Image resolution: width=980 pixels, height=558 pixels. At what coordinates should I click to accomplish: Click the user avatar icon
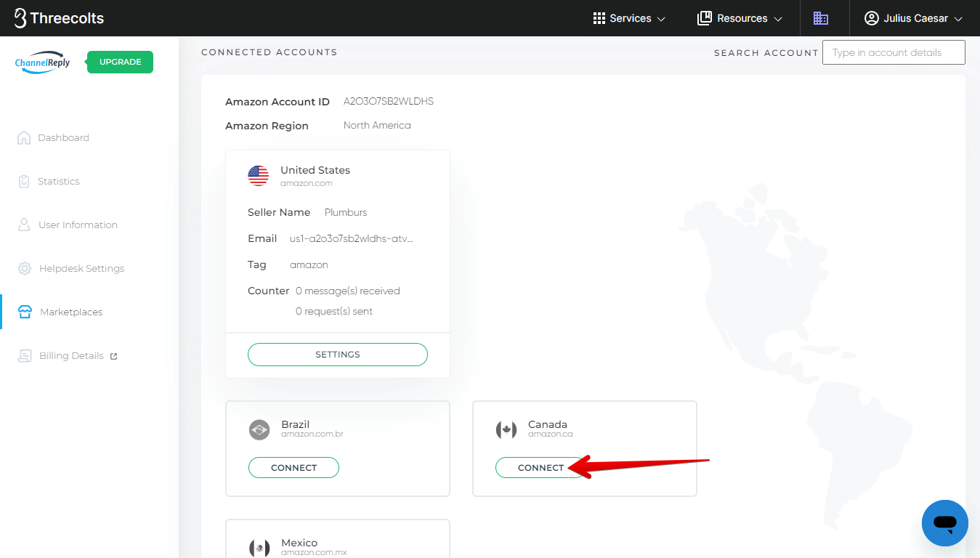pos(872,18)
